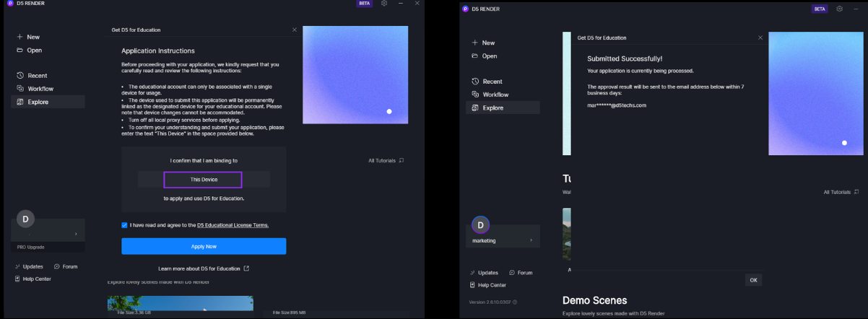Viewport: 868px width, 319px height.
Task: Close the Submitted Successfully dialog with X
Action: click(x=760, y=38)
